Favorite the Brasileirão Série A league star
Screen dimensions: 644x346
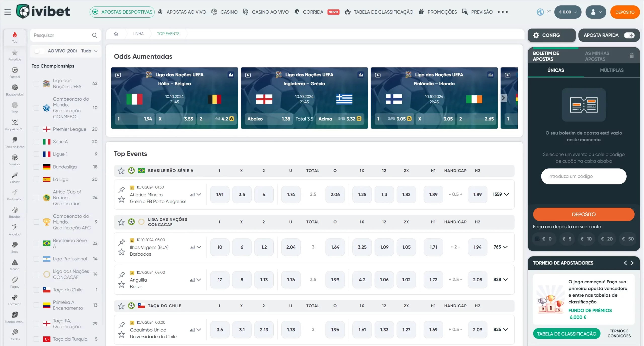(x=121, y=171)
